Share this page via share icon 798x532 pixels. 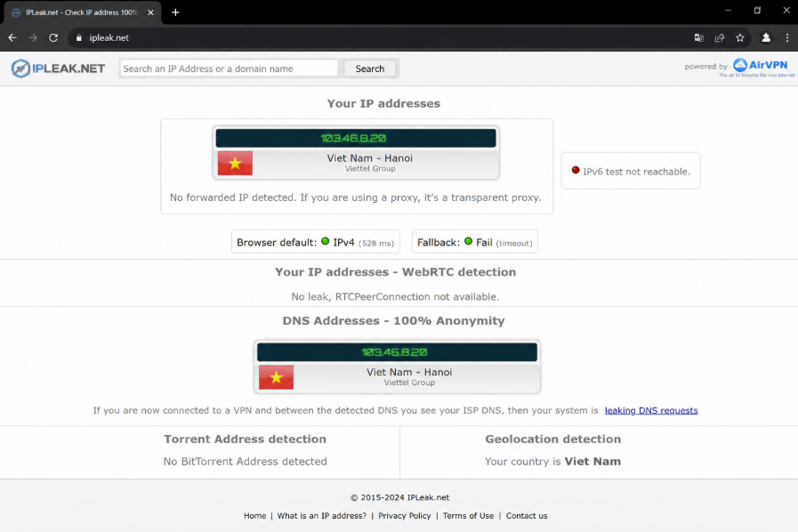pos(719,37)
